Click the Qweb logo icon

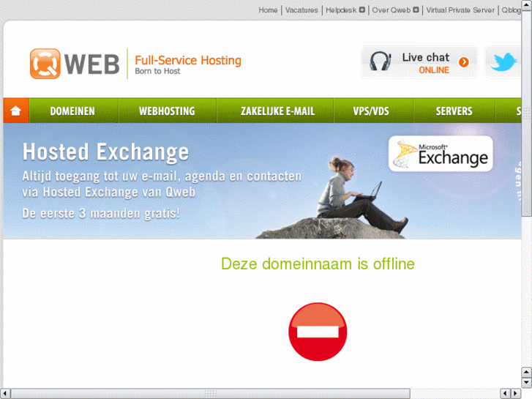point(45,64)
